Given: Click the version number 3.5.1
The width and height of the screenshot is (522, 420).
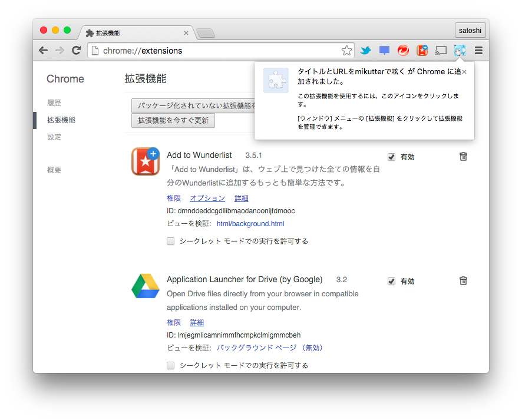Looking at the screenshot, I should point(254,156).
